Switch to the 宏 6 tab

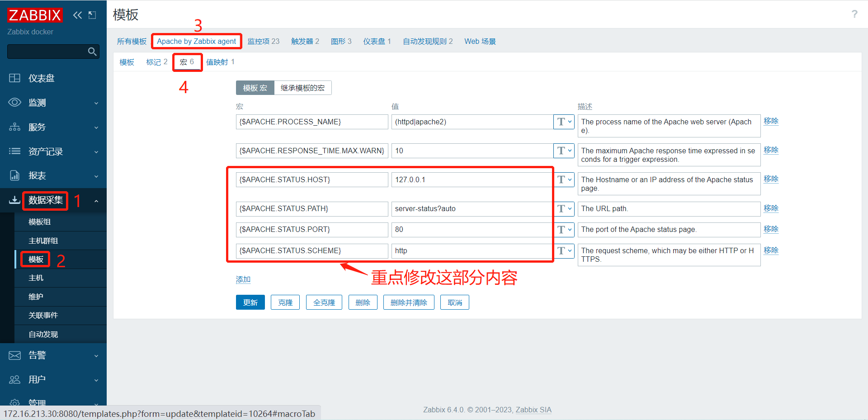(x=187, y=62)
